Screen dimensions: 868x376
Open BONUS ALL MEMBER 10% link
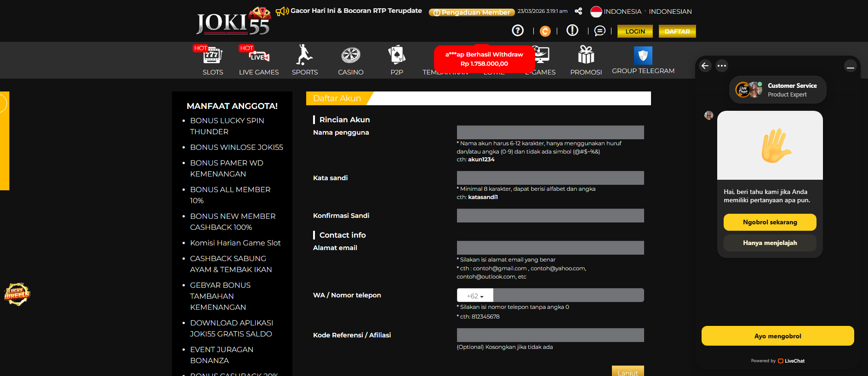point(230,195)
